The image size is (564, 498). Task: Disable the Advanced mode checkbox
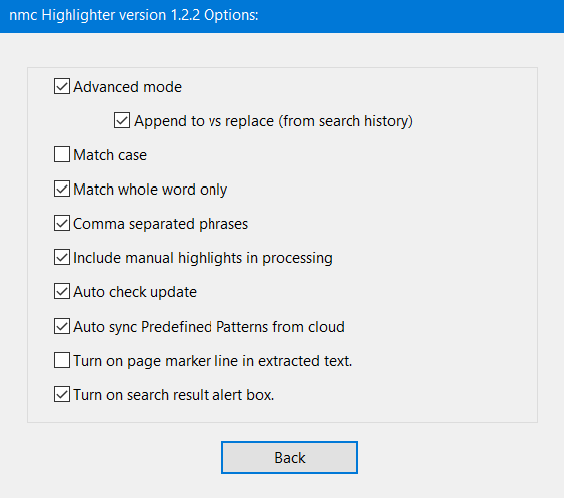[62, 86]
